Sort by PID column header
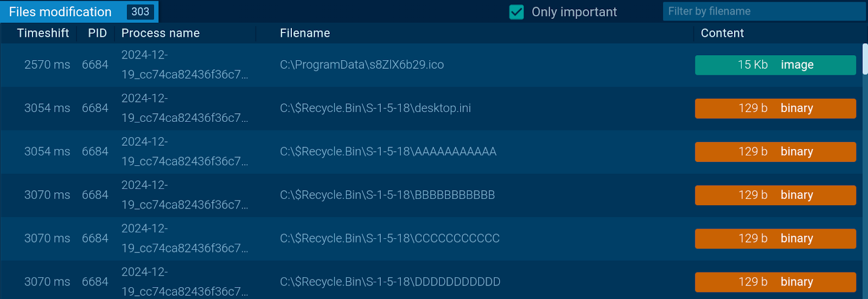Image resolution: width=868 pixels, height=299 pixels. 98,33
